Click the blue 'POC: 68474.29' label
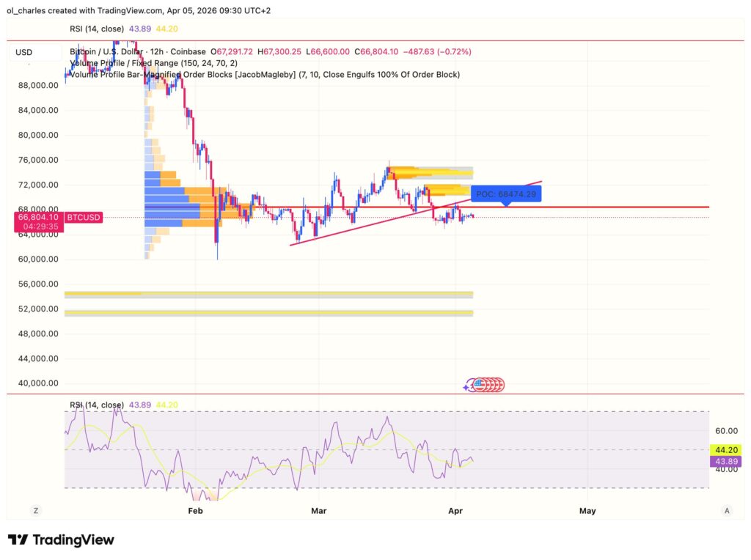This screenshot has height=560, width=751. [508, 194]
